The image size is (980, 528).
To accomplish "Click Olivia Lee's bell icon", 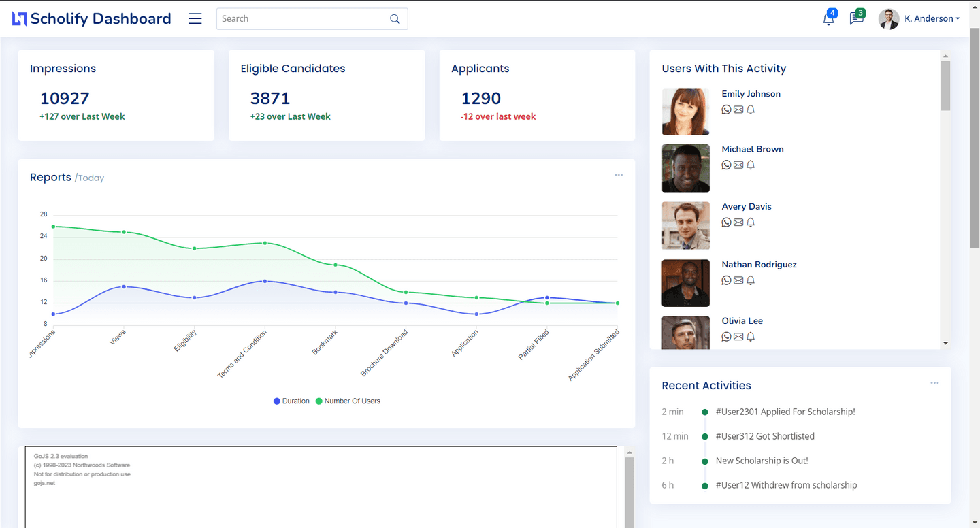I will 751,337.
